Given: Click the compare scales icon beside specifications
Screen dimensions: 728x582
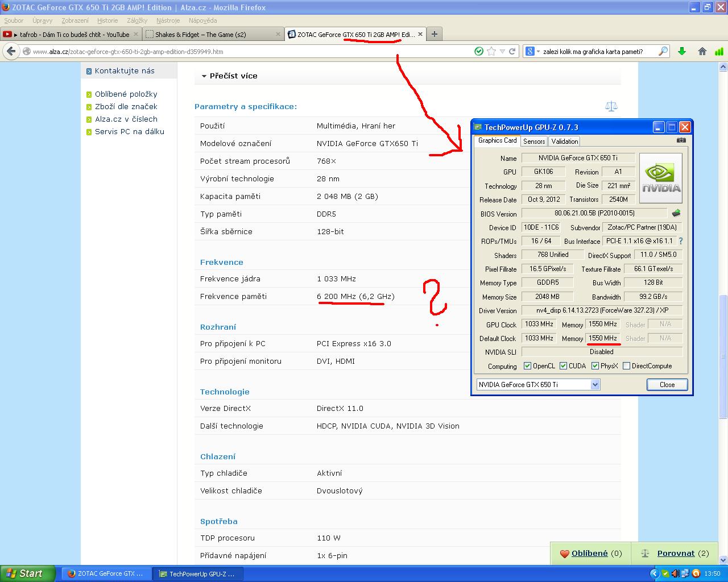Looking at the screenshot, I should click(x=611, y=106).
